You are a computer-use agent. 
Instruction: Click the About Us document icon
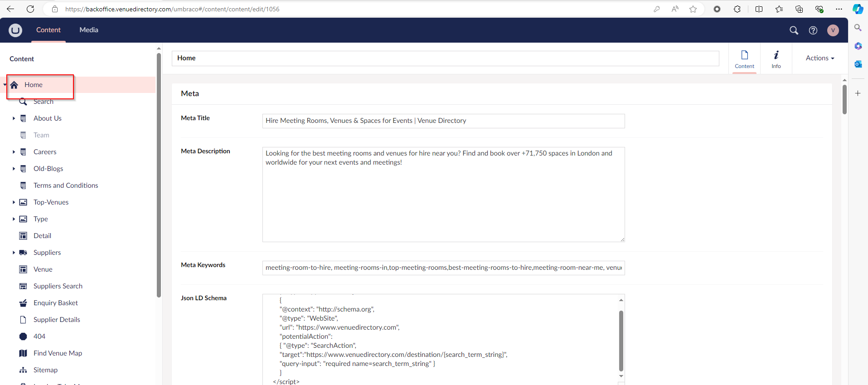(x=23, y=118)
